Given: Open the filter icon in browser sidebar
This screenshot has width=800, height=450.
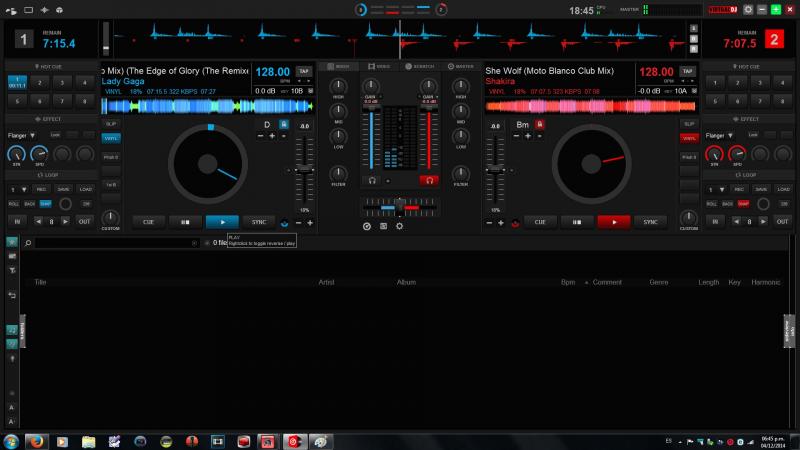Looking at the screenshot, I should point(12,270).
